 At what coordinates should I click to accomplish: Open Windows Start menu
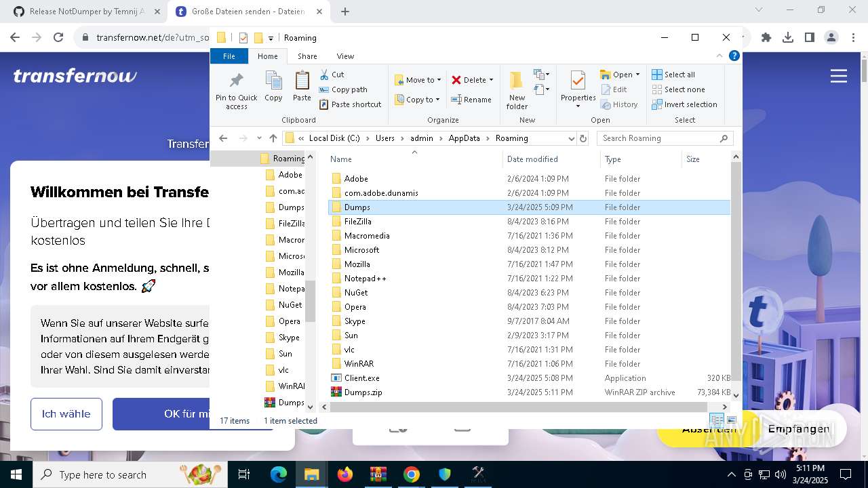click(x=16, y=474)
